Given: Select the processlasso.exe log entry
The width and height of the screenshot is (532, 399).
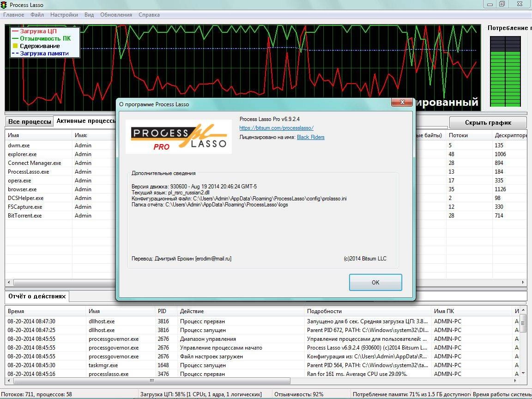Looking at the screenshot, I should pos(262,374).
